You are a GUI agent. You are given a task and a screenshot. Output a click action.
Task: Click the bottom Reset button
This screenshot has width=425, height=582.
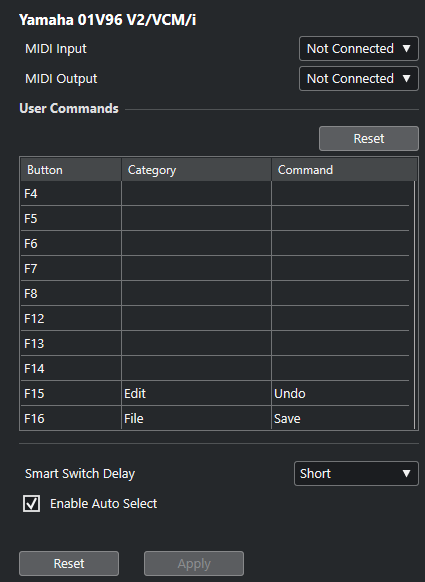pos(69,563)
